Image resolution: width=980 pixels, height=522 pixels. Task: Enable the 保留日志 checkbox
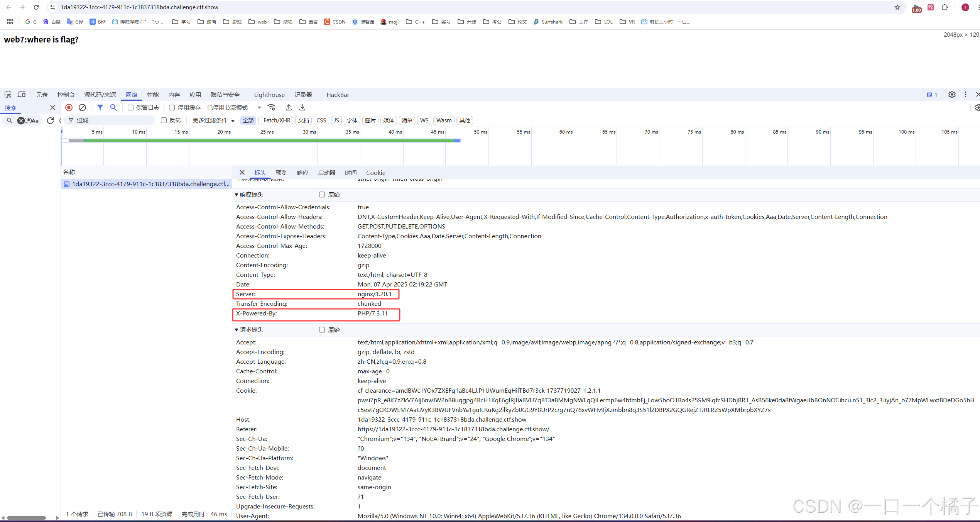(x=131, y=108)
